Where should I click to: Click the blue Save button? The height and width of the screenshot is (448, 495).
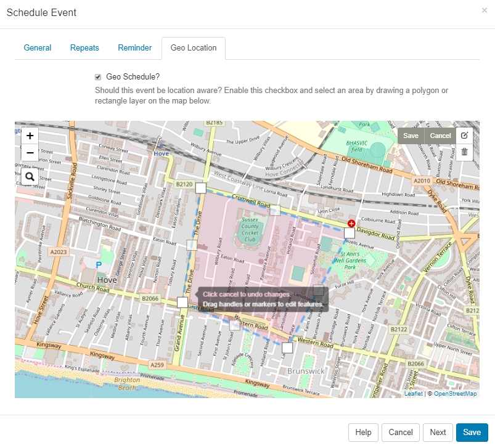[472, 432]
